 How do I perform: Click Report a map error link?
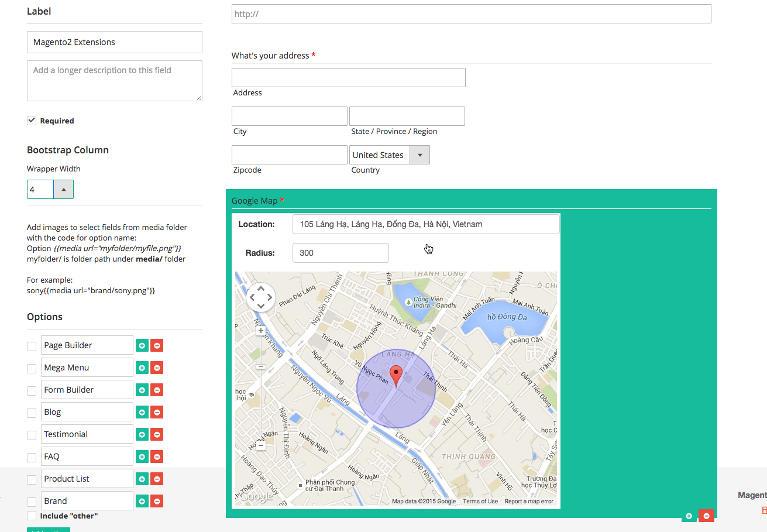[x=529, y=502]
